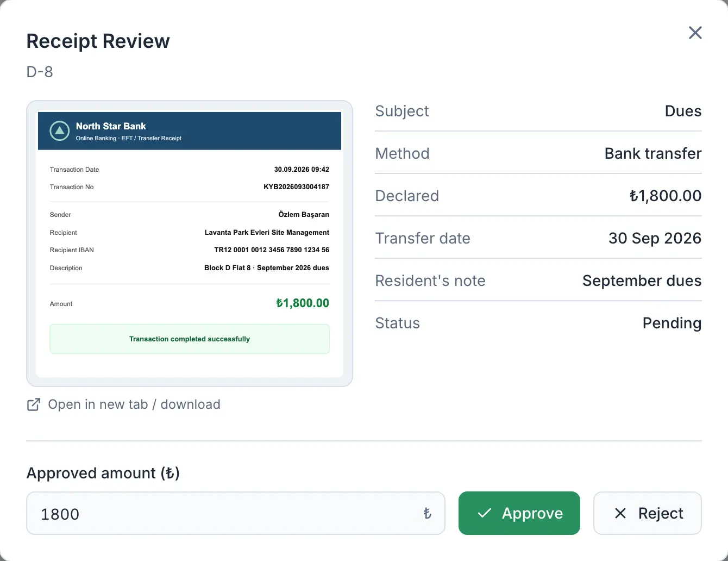The height and width of the screenshot is (561, 728).
Task: Click the Resident's note field label
Action: (x=430, y=280)
